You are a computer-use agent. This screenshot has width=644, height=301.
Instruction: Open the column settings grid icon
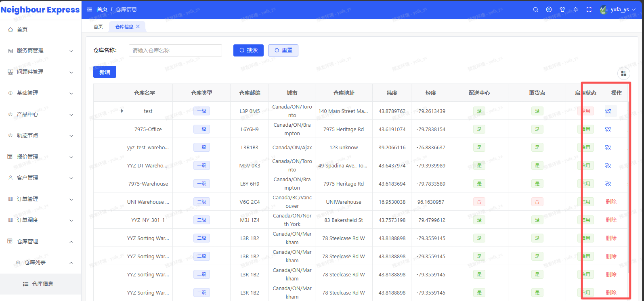tap(624, 73)
